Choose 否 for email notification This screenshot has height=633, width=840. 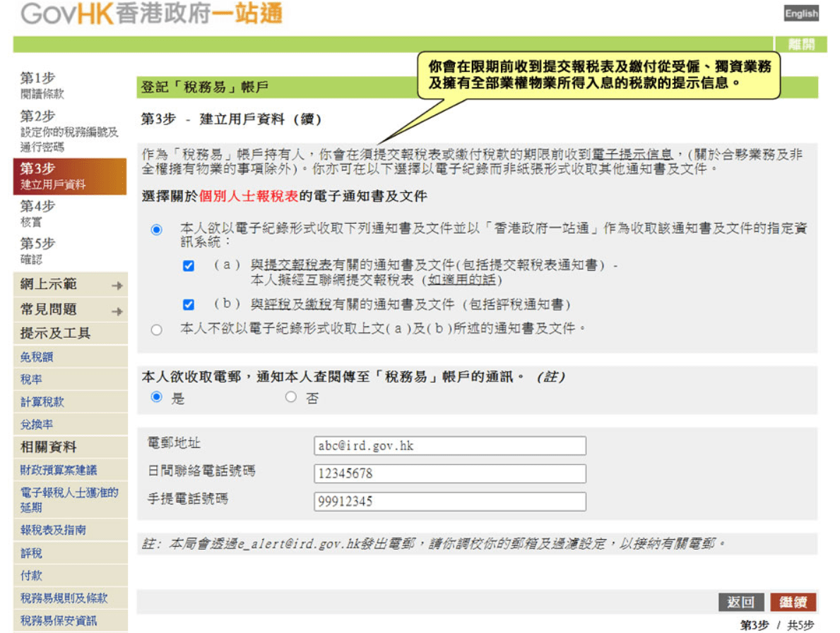pyautogui.click(x=291, y=397)
